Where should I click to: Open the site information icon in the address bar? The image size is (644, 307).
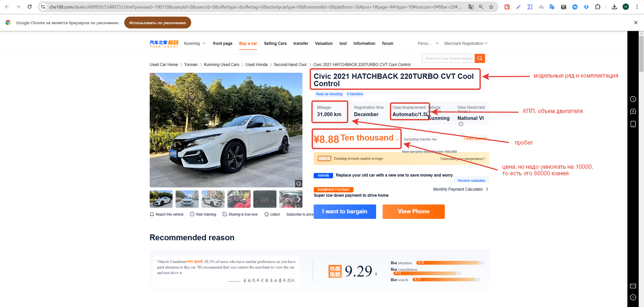click(x=43, y=7)
